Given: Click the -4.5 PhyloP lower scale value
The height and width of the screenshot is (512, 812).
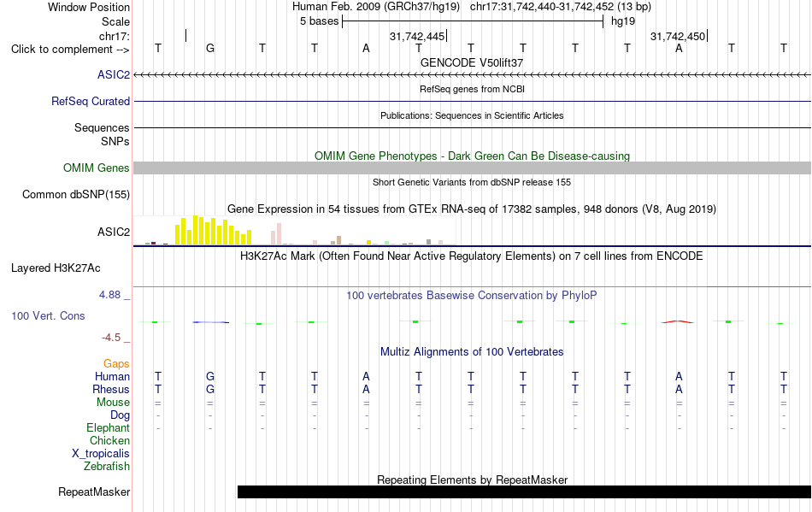Looking at the screenshot, I should tap(111, 338).
